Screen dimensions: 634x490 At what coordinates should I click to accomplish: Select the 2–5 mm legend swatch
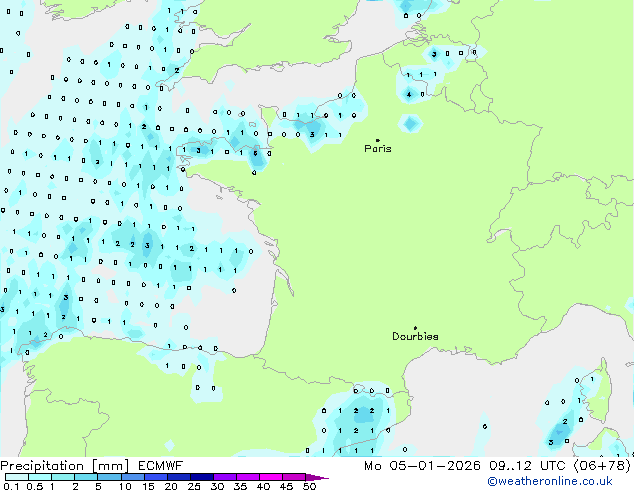86,477
